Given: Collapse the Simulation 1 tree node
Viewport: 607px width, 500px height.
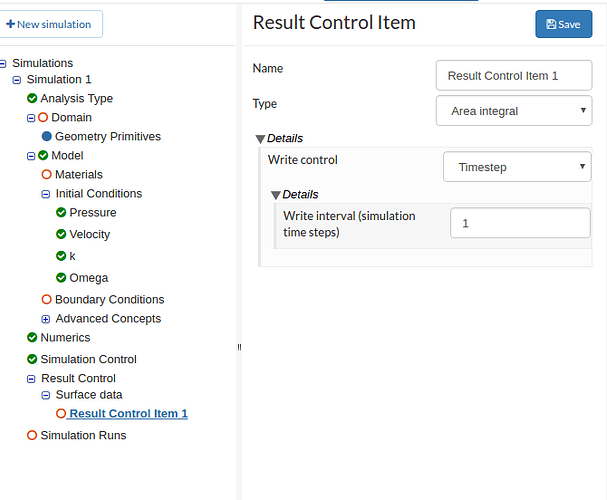Looking at the screenshot, I should pos(17,80).
